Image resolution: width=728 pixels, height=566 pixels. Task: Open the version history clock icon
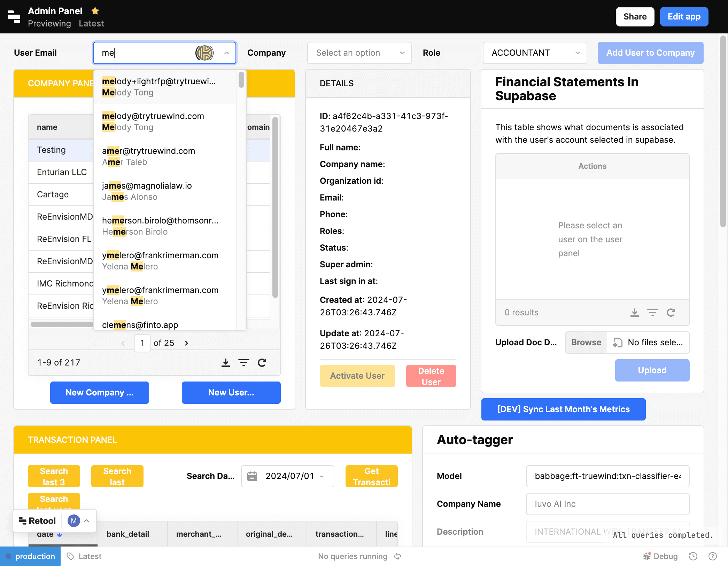coord(693,556)
